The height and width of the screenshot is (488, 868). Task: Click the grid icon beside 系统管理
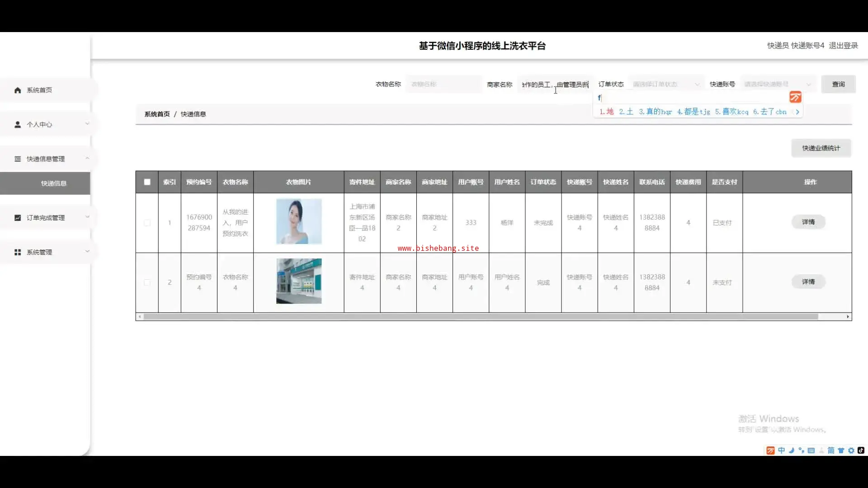(x=18, y=252)
